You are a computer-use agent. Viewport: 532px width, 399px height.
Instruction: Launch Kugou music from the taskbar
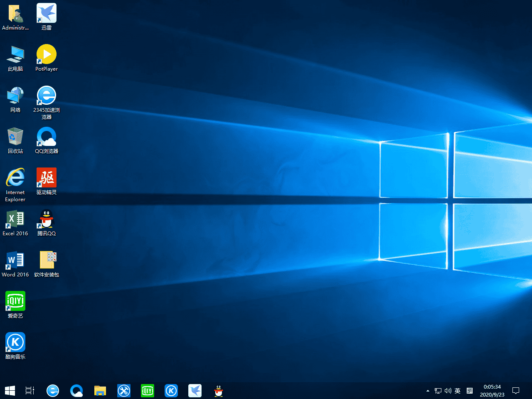[x=171, y=391]
